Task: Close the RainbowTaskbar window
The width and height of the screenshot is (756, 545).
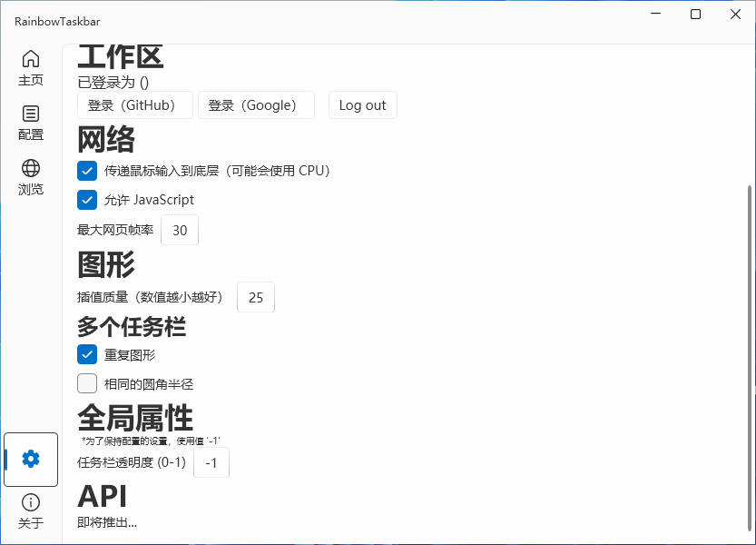Action: tap(735, 14)
